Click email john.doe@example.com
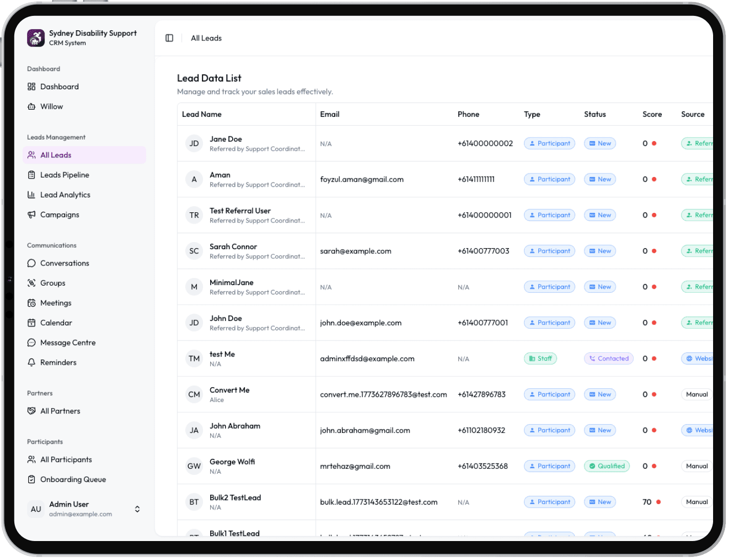The width and height of the screenshot is (730, 560). coord(361,323)
